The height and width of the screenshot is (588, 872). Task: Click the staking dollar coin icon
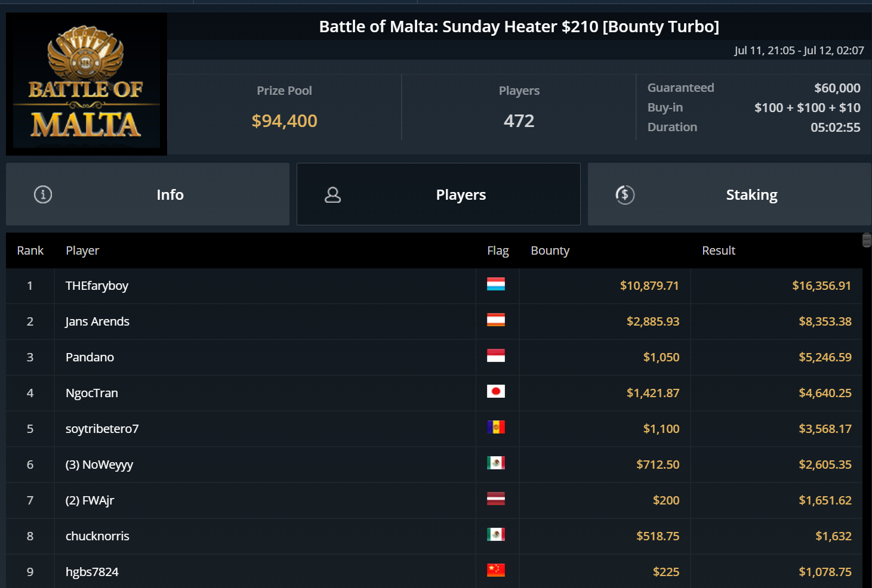(625, 194)
